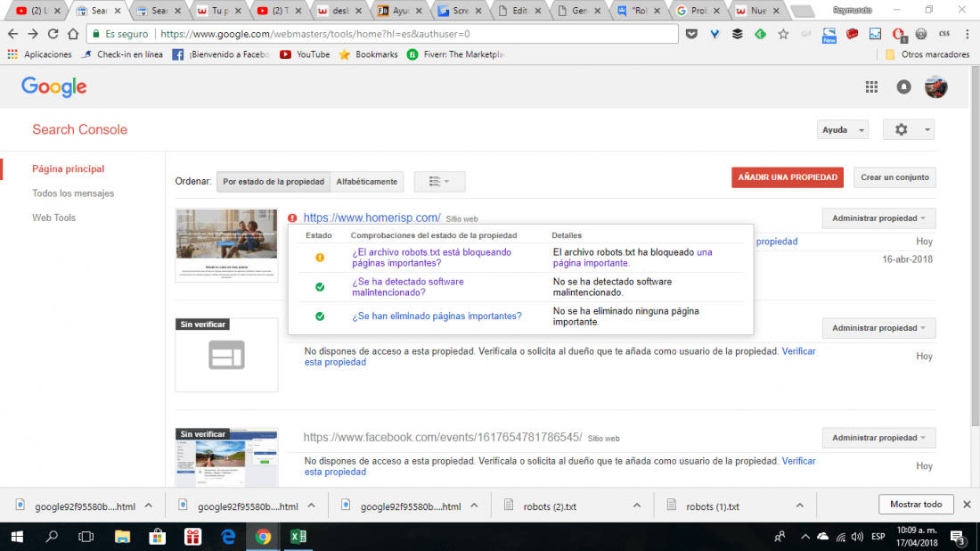Screen dimensions: 980x551
Task: Show hidden system tray icons
Action: click(x=805, y=537)
